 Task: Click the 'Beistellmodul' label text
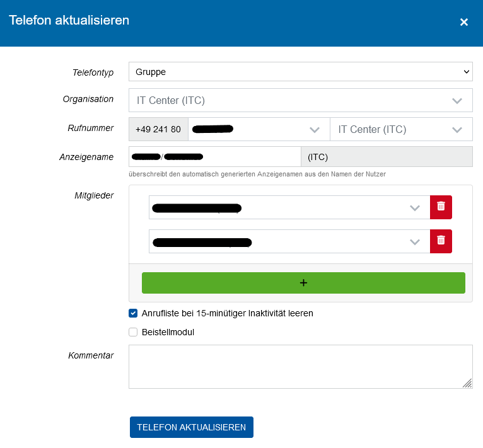pos(168,332)
